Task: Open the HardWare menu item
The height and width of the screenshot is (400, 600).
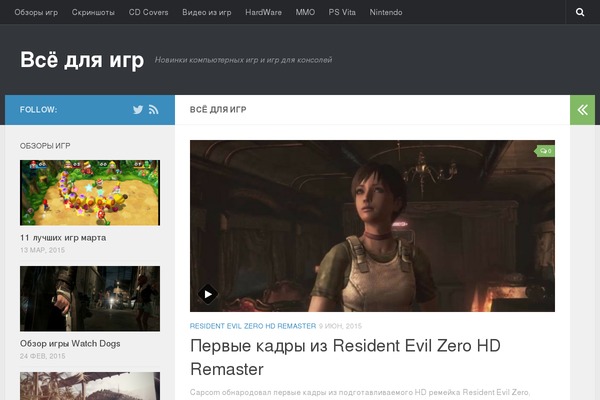Action: point(263,12)
